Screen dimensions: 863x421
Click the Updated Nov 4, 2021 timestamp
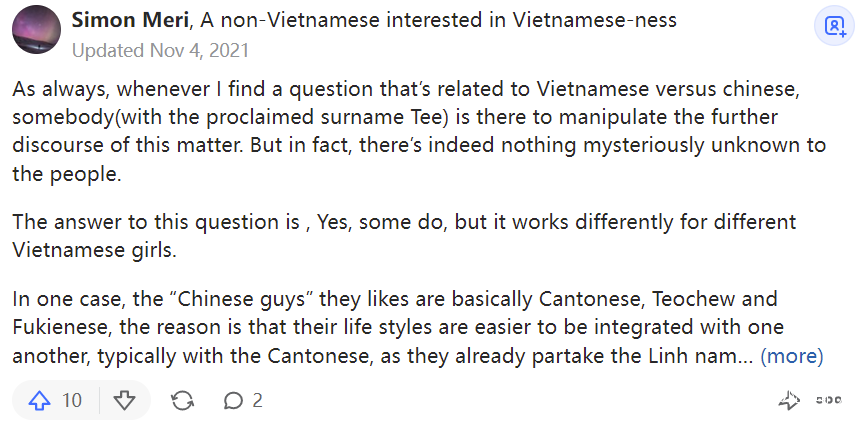(160, 48)
